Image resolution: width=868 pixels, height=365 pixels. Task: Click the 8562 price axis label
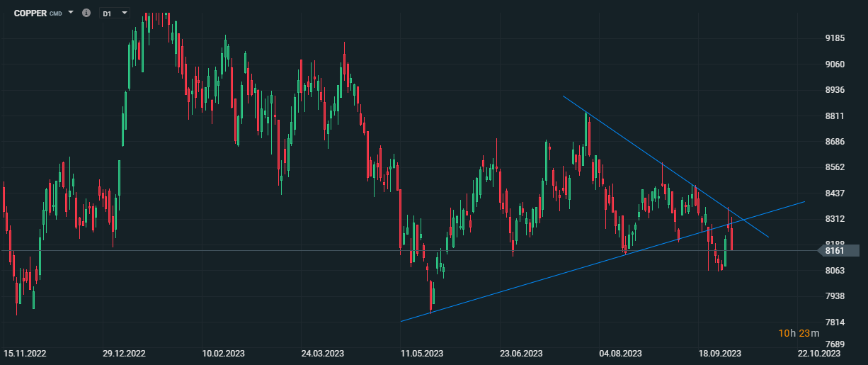835,167
